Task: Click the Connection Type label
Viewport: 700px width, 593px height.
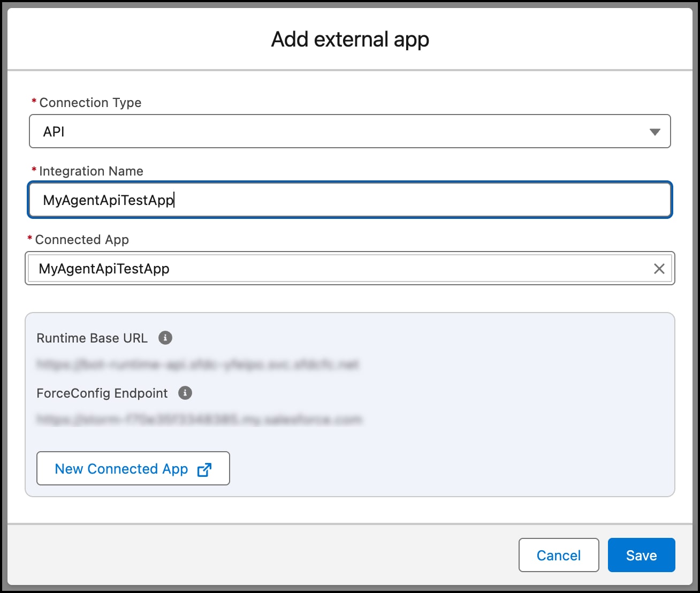Action: click(x=90, y=103)
